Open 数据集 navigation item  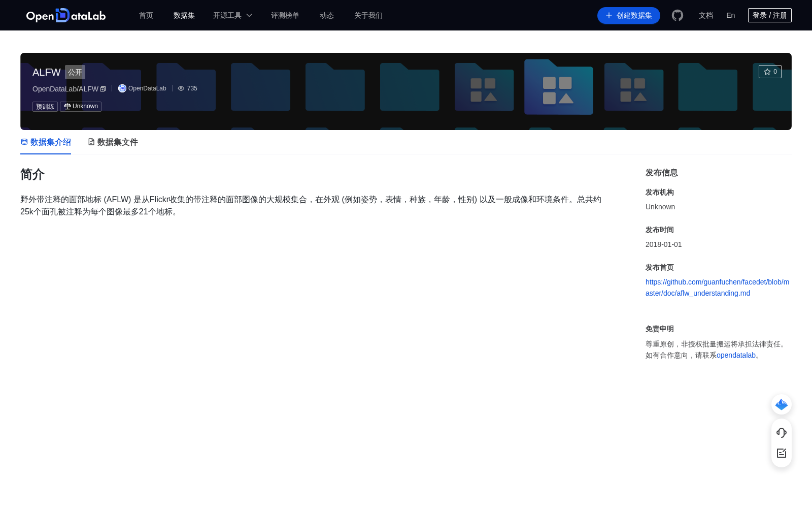[184, 15]
